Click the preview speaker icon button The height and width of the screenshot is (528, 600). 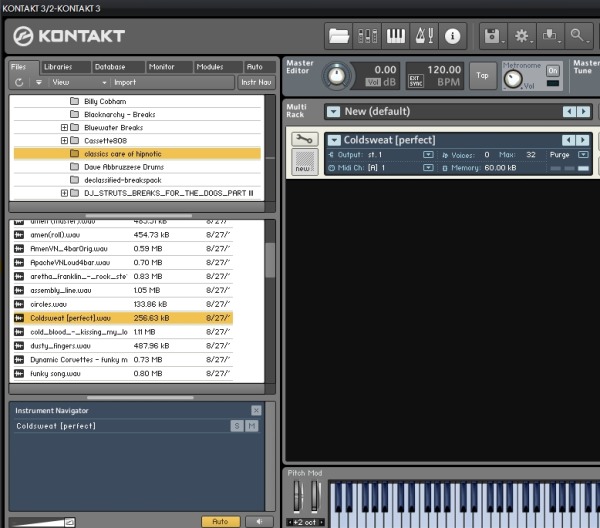pyautogui.click(x=259, y=521)
